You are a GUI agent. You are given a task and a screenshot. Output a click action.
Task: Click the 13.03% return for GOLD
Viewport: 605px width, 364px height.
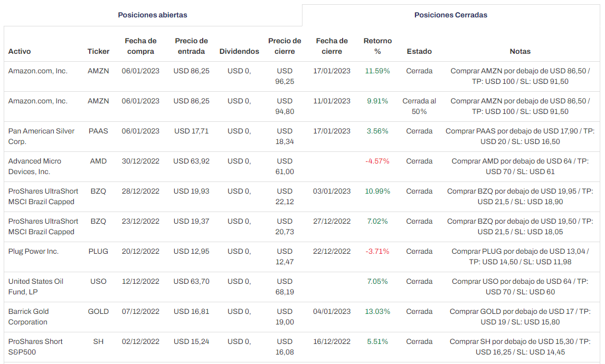378,312
